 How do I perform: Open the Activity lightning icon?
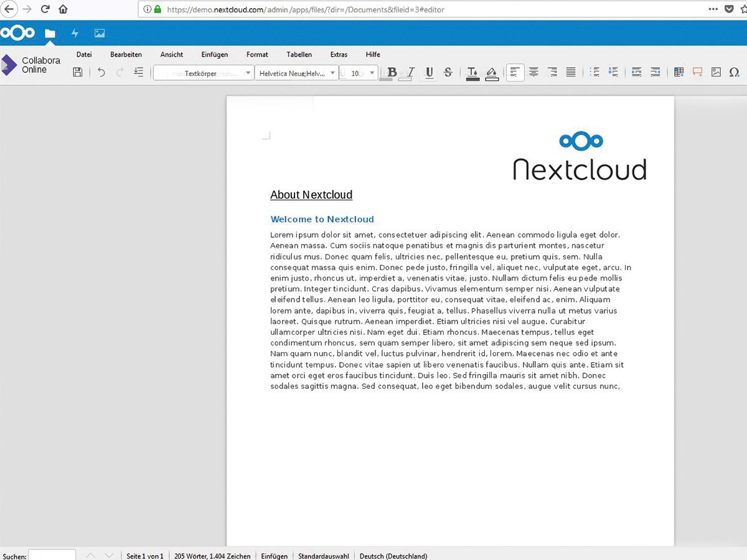click(x=75, y=34)
